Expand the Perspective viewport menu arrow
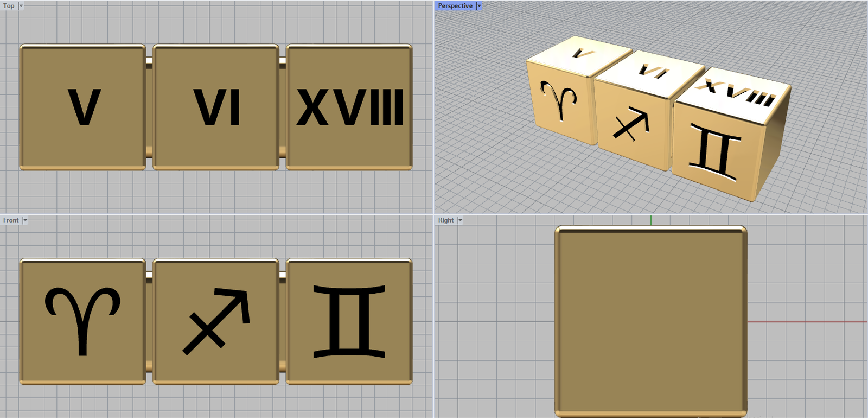The height and width of the screenshot is (419, 868). [x=479, y=6]
